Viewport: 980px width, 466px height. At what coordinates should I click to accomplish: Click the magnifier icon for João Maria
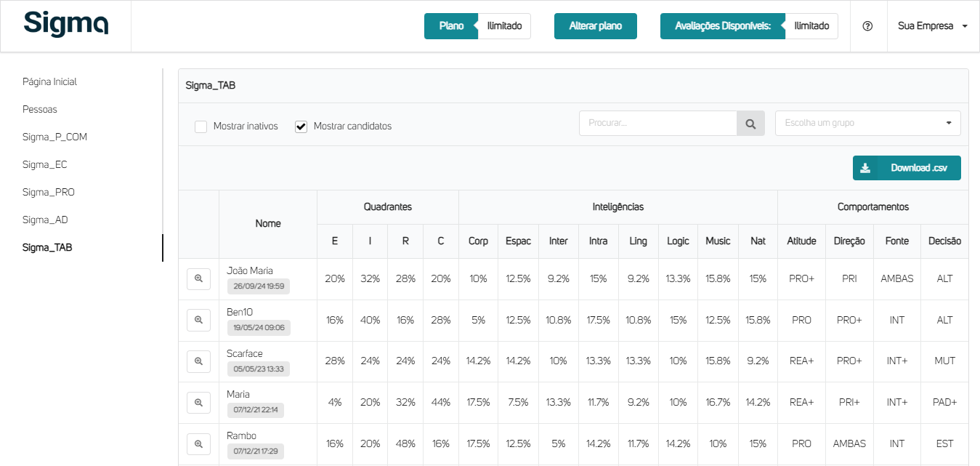coord(198,279)
